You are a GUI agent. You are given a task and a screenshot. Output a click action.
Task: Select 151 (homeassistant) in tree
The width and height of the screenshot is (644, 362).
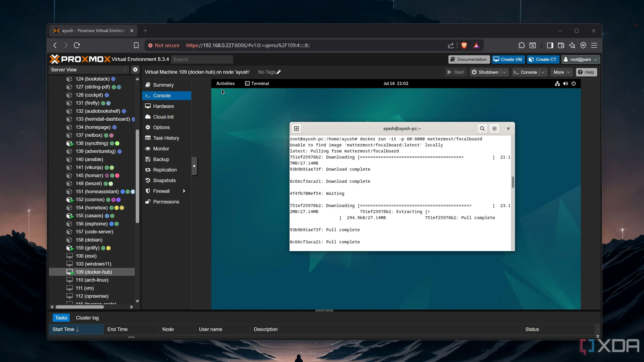click(92, 192)
